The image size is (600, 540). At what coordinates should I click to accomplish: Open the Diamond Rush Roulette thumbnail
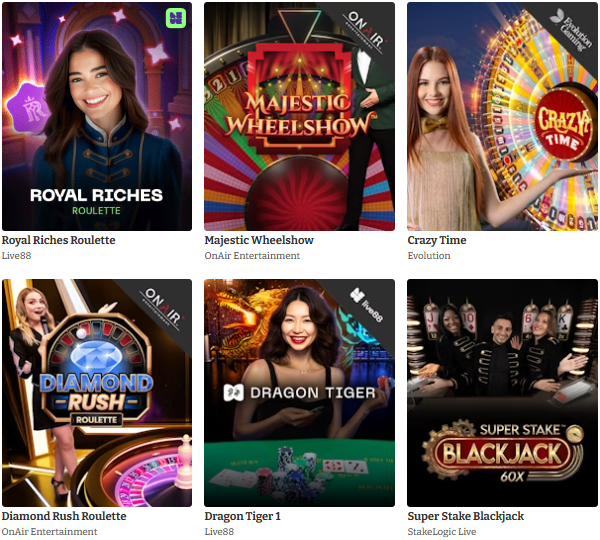pyautogui.click(x=97, y=393)
